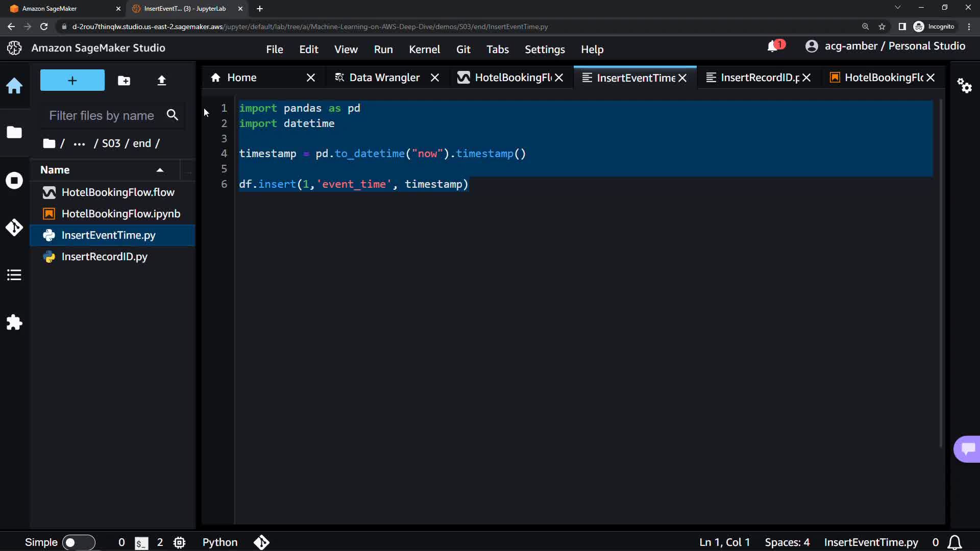The width and height of the screenshot is (980, 551).
Task: Open InsertRecordID.py in file list
Action: [105, 257]
